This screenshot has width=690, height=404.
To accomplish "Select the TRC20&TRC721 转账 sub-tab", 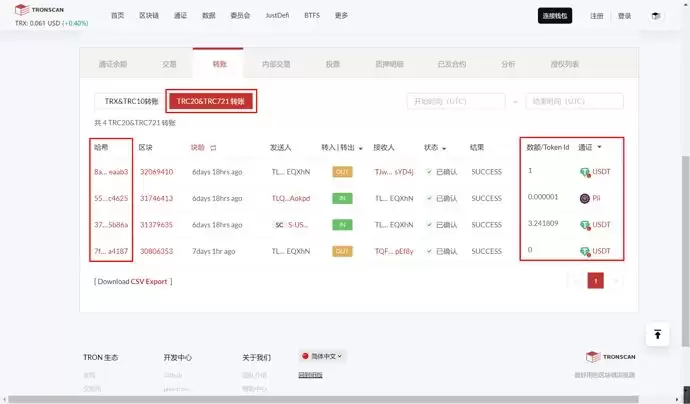I will pos(211,101).
